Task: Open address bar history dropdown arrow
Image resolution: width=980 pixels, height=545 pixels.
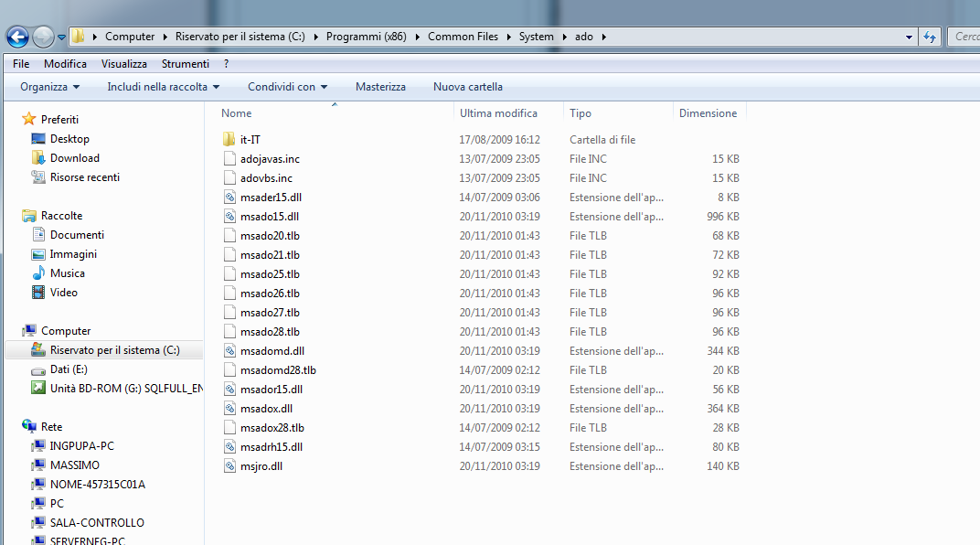Action: [x=909, y=37]
